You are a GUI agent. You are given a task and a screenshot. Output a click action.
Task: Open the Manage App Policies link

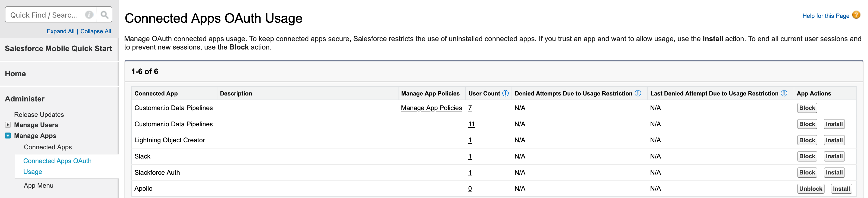tap(431, 108)
